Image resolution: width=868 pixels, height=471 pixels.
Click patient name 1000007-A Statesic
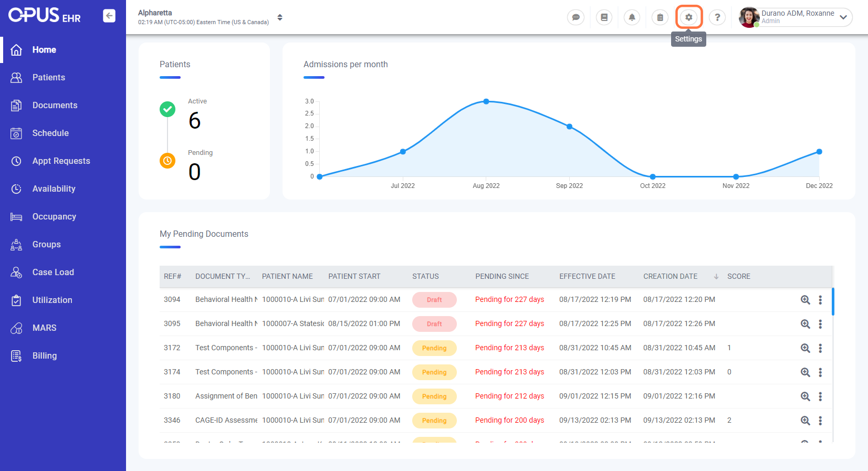pyautogui.click(x=293, y=323)
